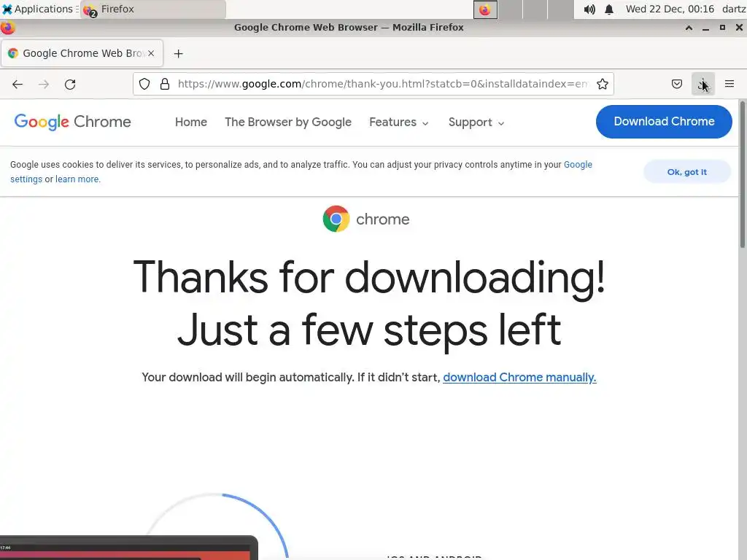
Task: Click the date and time clock
Action: click(x=670, y=9)
